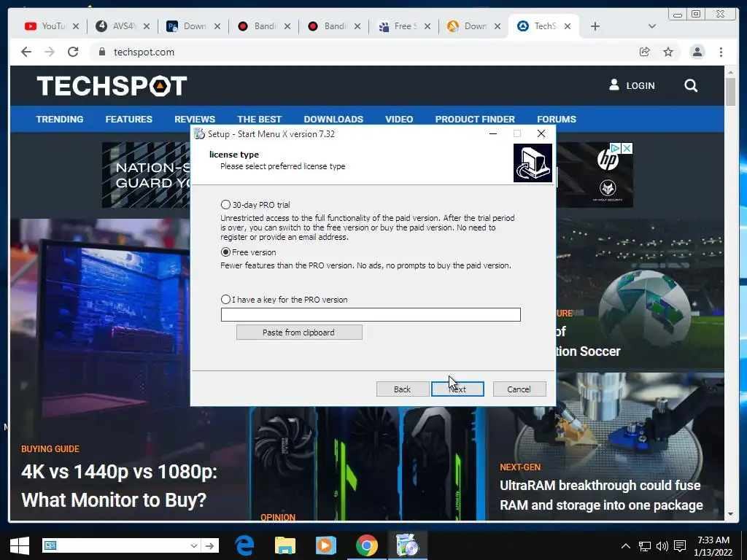The width and height of the screenshot is (747, 560).
Task: Open the DOWNLOADS section
Action: 333,119
